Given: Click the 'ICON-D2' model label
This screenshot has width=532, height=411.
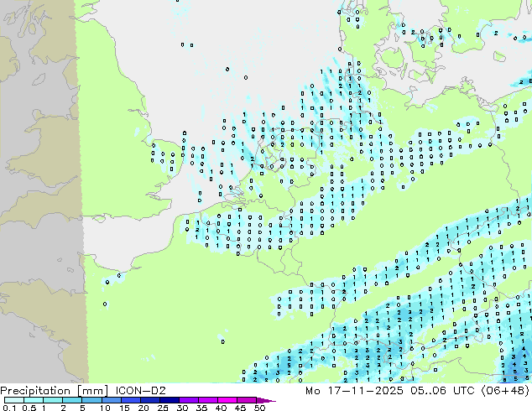Looking at the screenshot, I should 140,391.
